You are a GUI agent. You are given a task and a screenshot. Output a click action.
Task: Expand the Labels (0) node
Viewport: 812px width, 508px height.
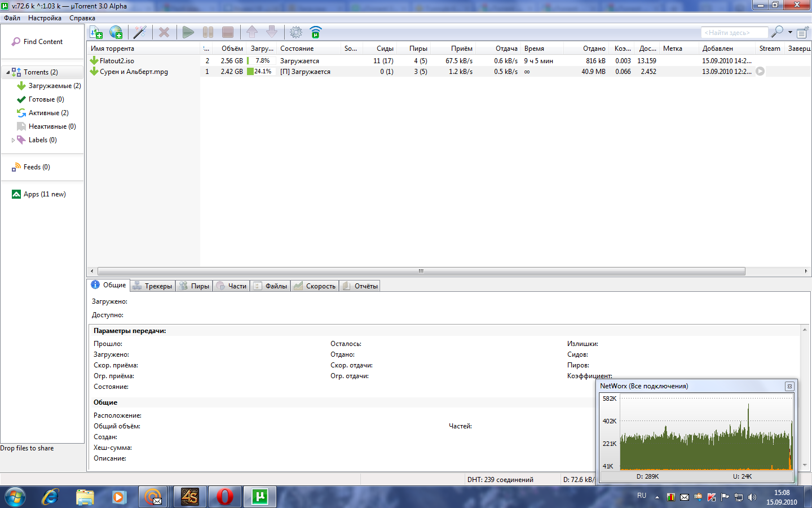(13, 140)
